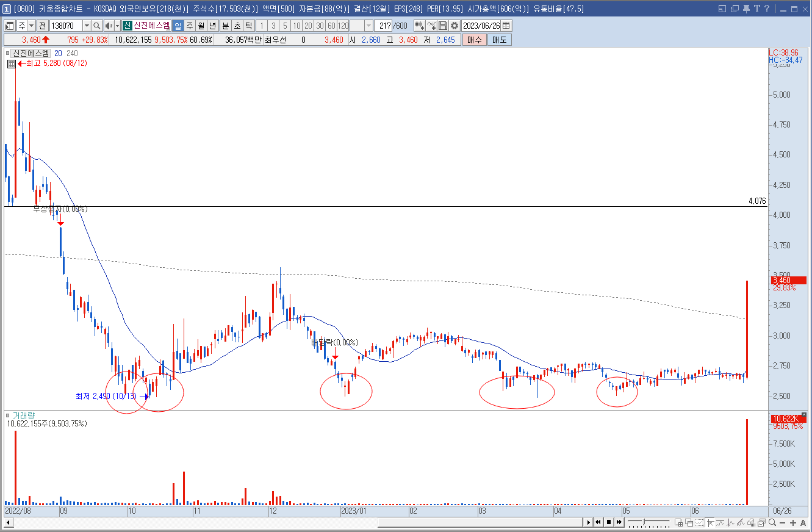This screenshot has height=532, width=812.
Task: Select interval preset 10
Action: (x=296, y=26)
